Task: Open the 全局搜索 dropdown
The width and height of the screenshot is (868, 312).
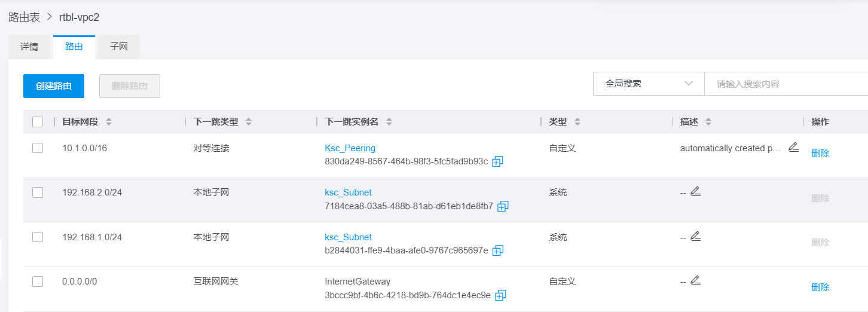Action: (649, 84)
